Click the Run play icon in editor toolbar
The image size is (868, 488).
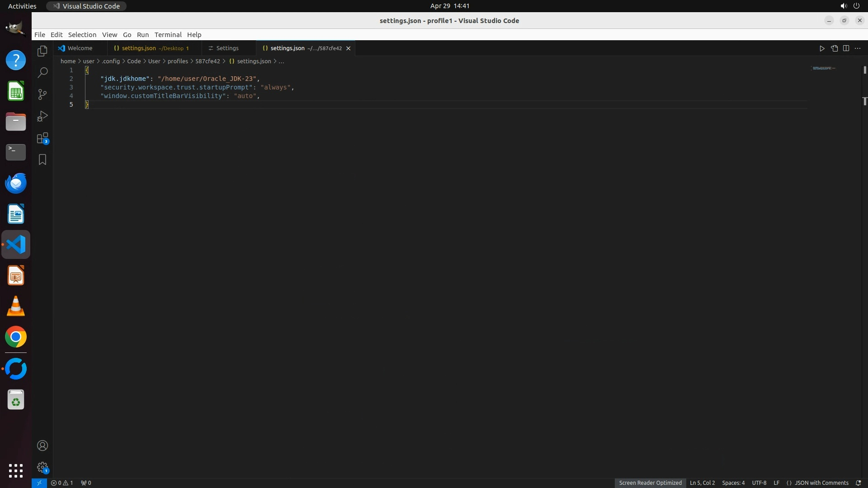pos(822,48)
